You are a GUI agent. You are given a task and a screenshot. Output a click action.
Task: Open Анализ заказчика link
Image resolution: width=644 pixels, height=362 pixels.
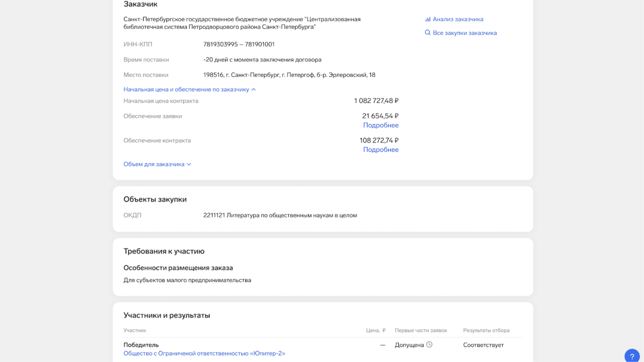point(458,19)
